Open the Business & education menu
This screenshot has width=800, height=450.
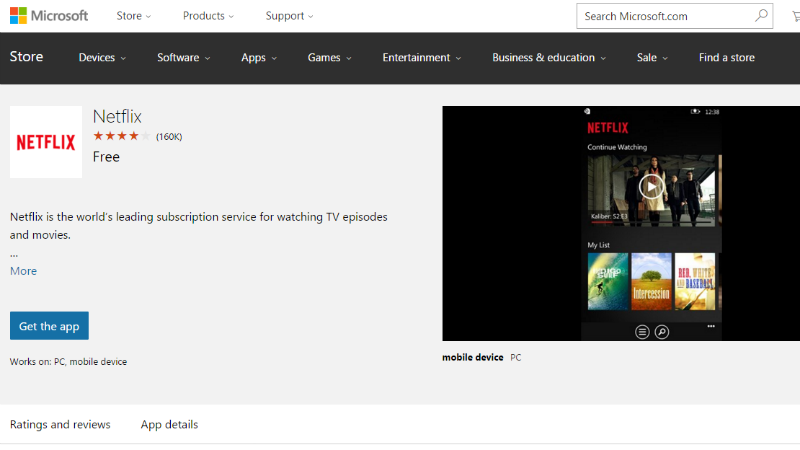pos(549,58)
